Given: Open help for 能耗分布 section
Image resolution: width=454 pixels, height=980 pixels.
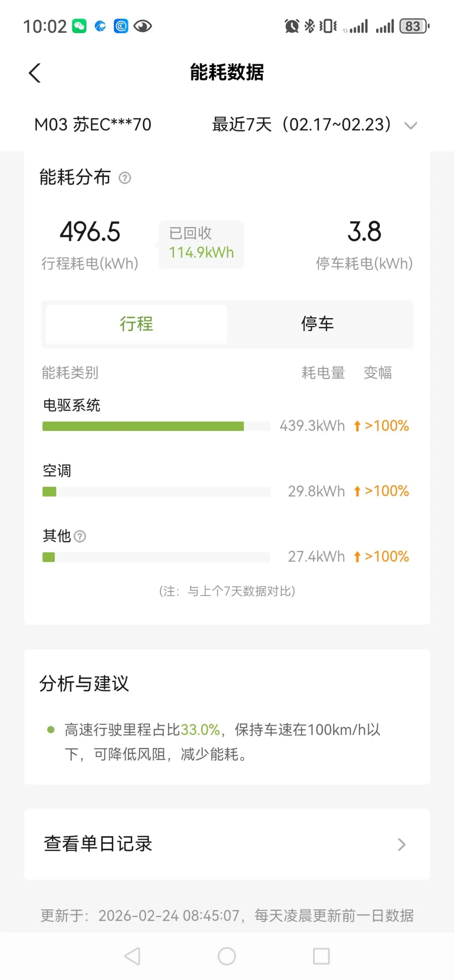Looking at the screenshot, I should 125,178.
